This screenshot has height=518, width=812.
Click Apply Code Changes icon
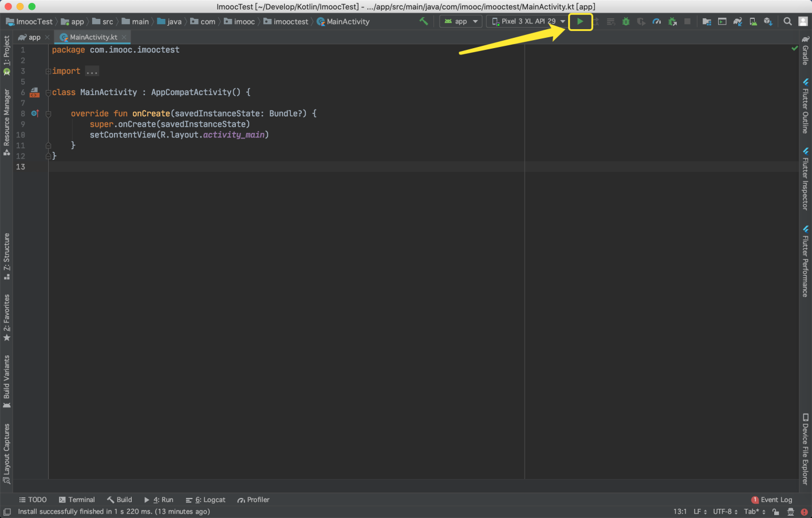pos(611,21)
